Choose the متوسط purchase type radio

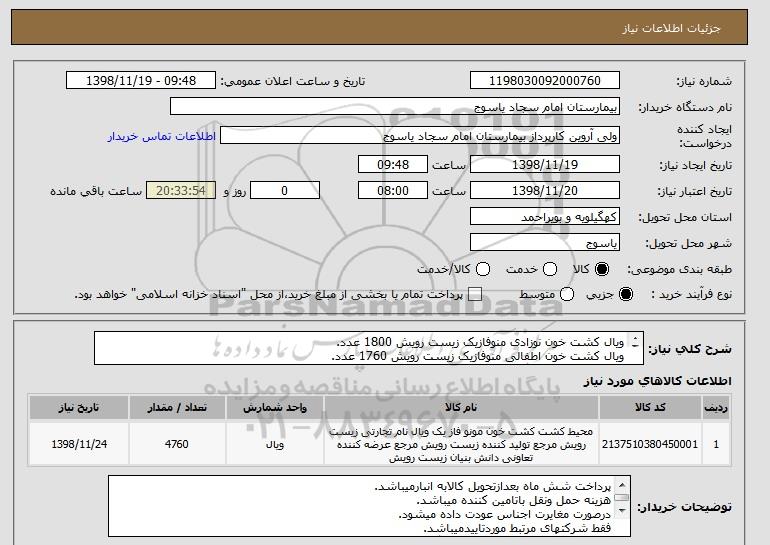pyautogui.click(x=567, y=295)
